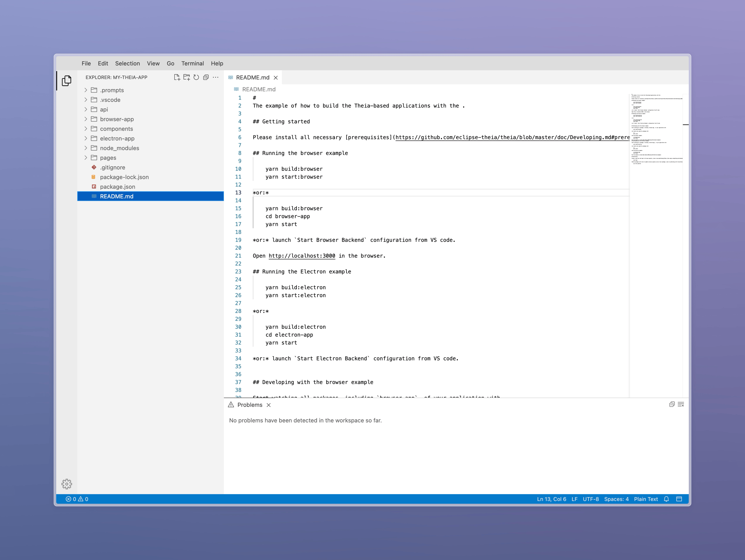745x560 pixels.
Task: Click the errors and warnings counter
Action: (77, 499)
